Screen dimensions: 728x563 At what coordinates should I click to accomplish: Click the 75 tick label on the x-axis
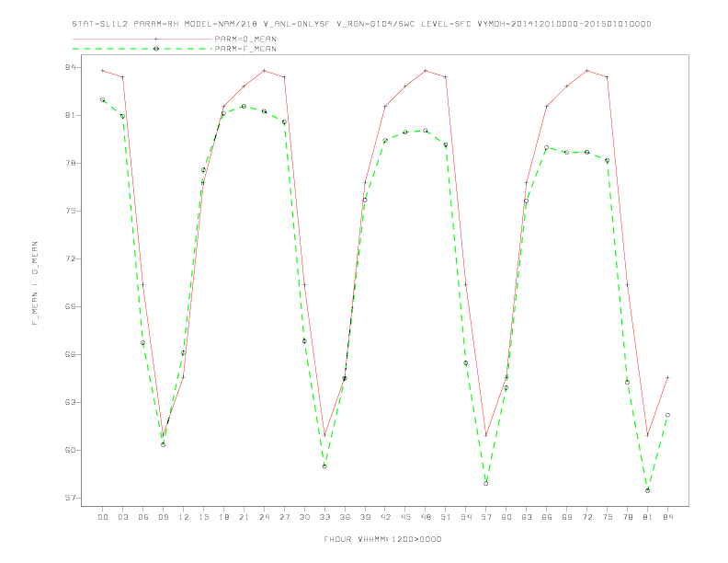[608, 517]
